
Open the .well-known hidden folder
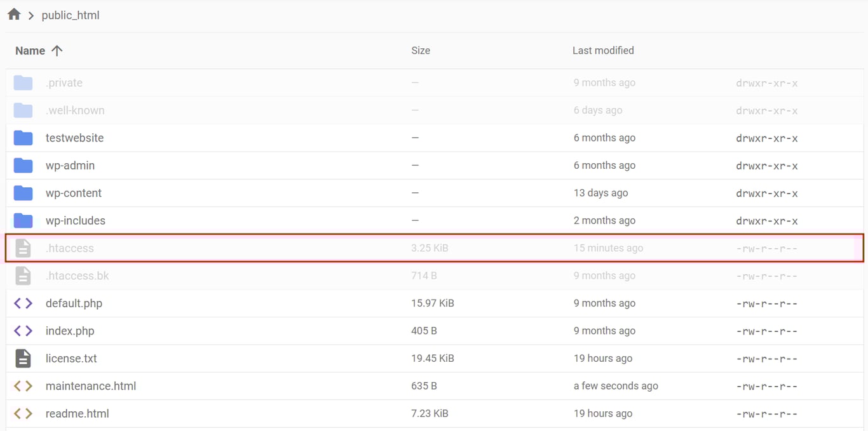75,109
